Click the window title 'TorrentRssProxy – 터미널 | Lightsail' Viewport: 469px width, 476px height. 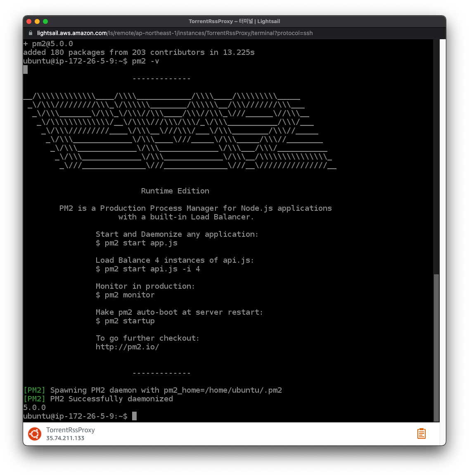[x=234, y=21]
